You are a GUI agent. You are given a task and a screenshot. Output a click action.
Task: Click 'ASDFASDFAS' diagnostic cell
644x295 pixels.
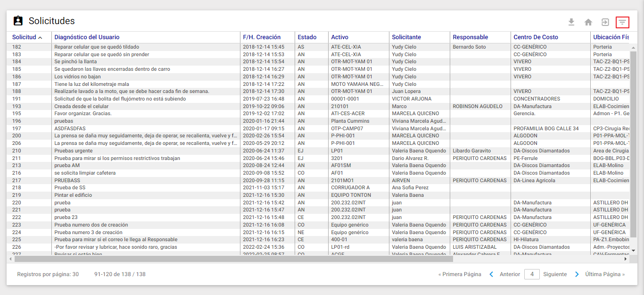[70, 128]
